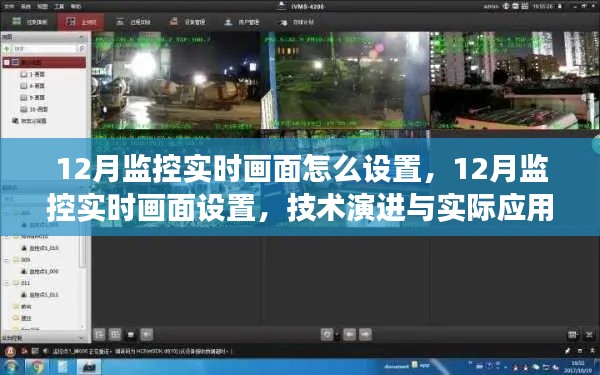
Task: Collapse the red 默认视图 tree node
Action: 7,62
